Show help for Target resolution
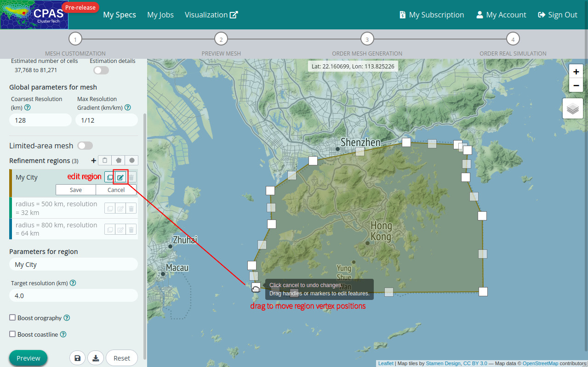Viewport: 588px width, 367px height. coord(73,283)
